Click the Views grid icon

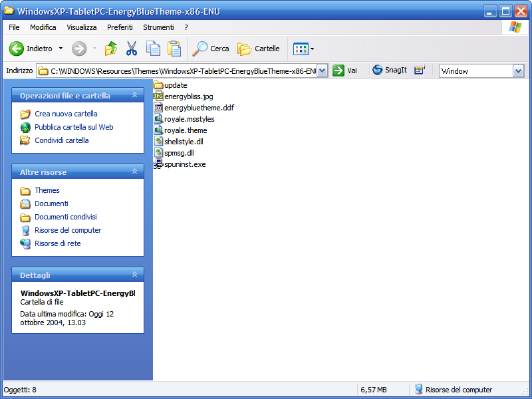click(x=301, y=49)
